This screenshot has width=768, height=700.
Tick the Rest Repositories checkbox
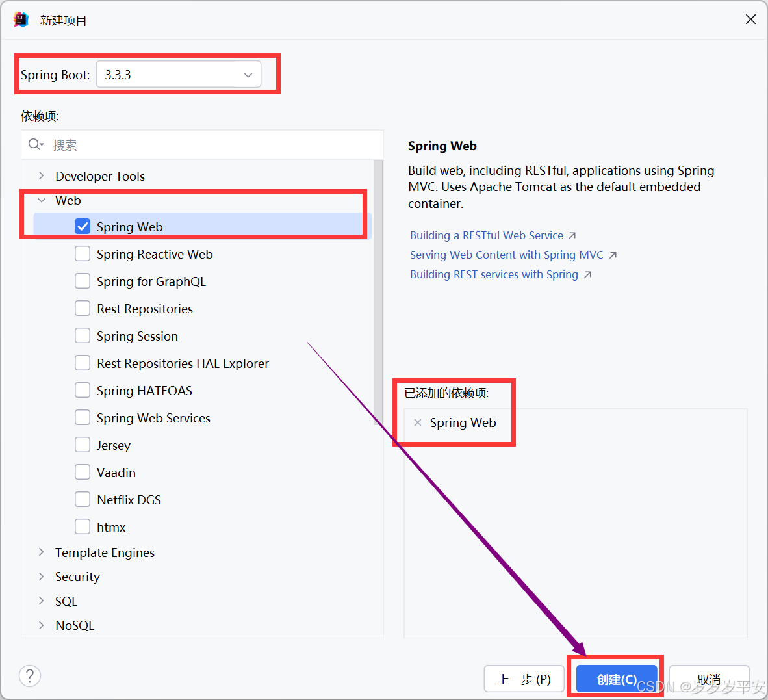click(83, 309)
